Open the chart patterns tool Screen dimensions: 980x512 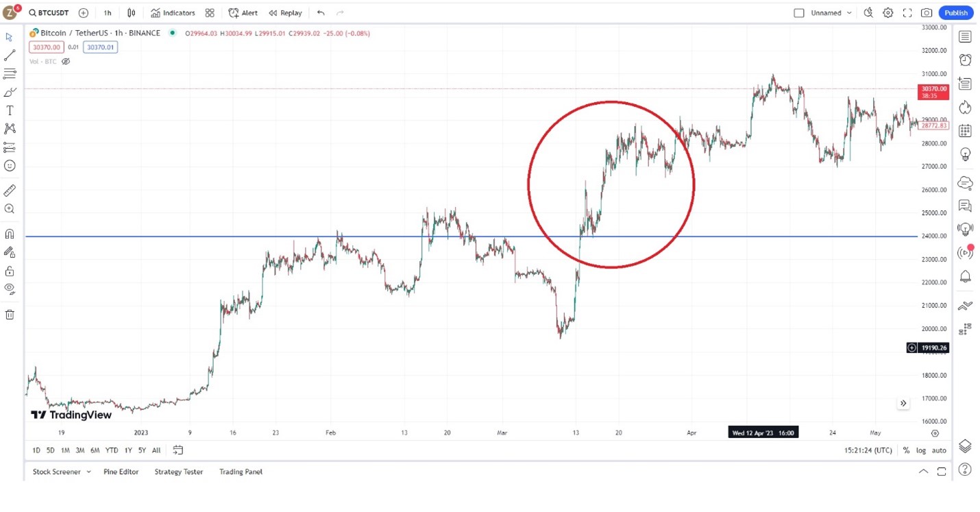pyautogui.click(x=10, y=129)
